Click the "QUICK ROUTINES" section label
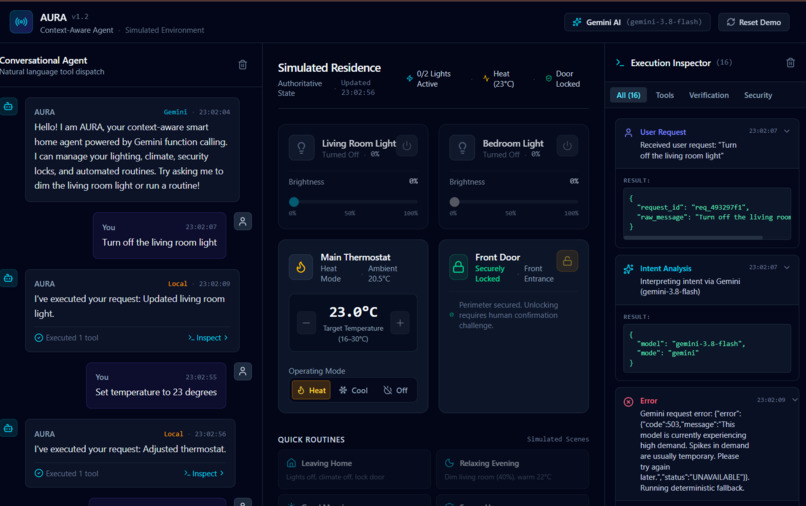The image size is (806, 506). (311, 440)
